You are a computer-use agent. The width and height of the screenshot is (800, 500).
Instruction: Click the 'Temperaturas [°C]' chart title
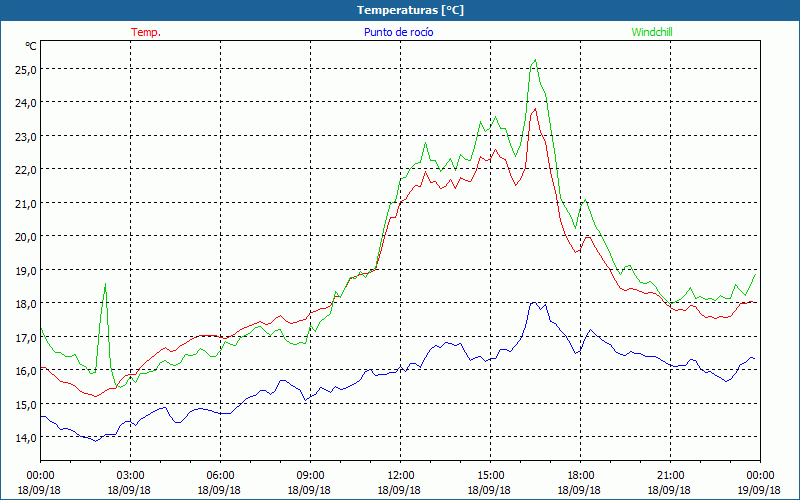[x=410, y=10]
